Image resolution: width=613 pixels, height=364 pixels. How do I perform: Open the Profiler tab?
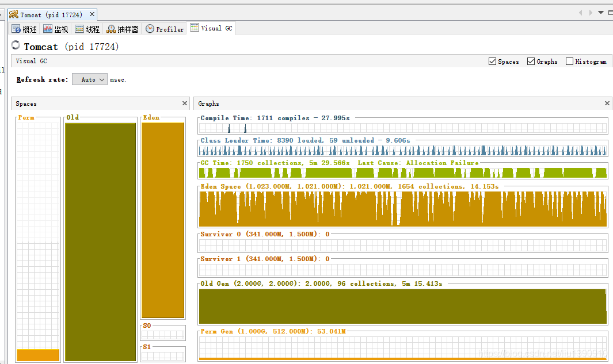click(x=165, y=29)
